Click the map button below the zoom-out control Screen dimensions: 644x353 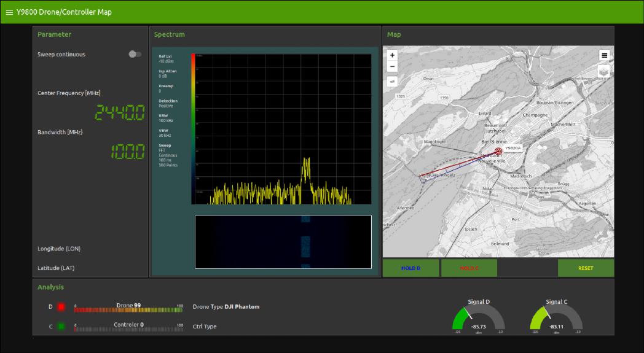(392, 81)
